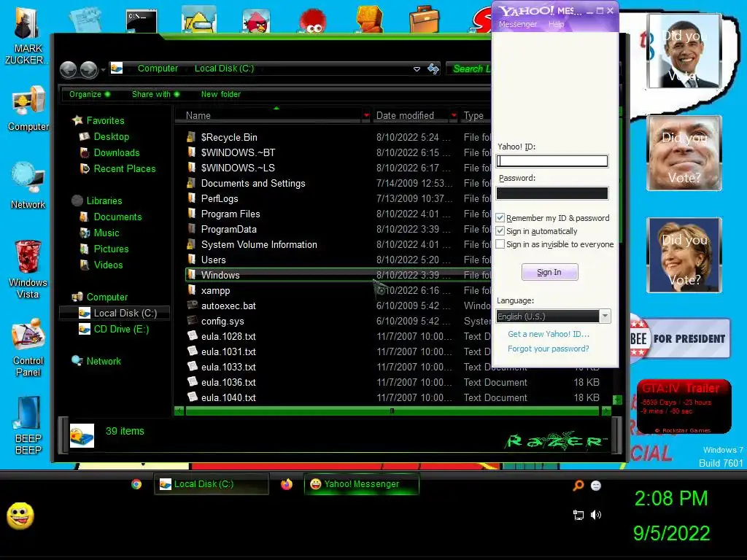Collapse the Libraries group in sidebar
747x560 pixels.
click(x=97, y=201)
